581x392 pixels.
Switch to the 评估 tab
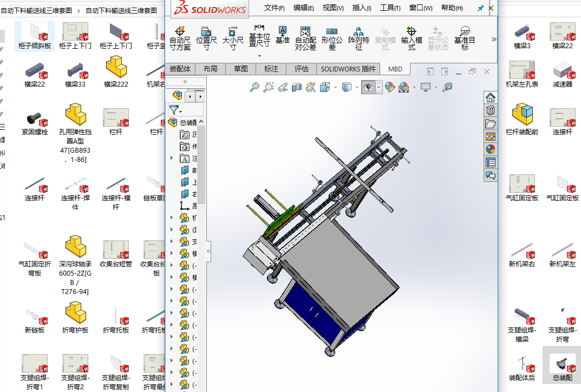(301, 69)
